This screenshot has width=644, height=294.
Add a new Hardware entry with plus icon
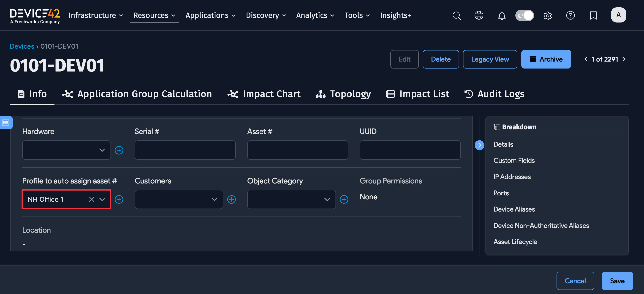pos(119,150)
